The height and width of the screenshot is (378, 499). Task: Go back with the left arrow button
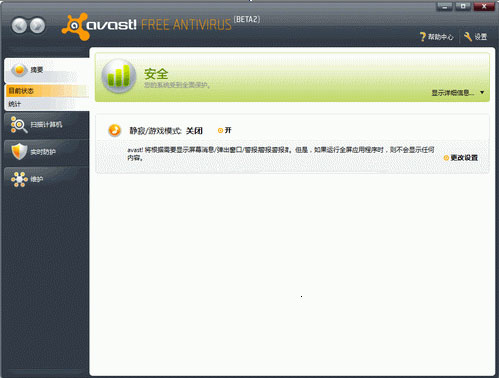19,26
